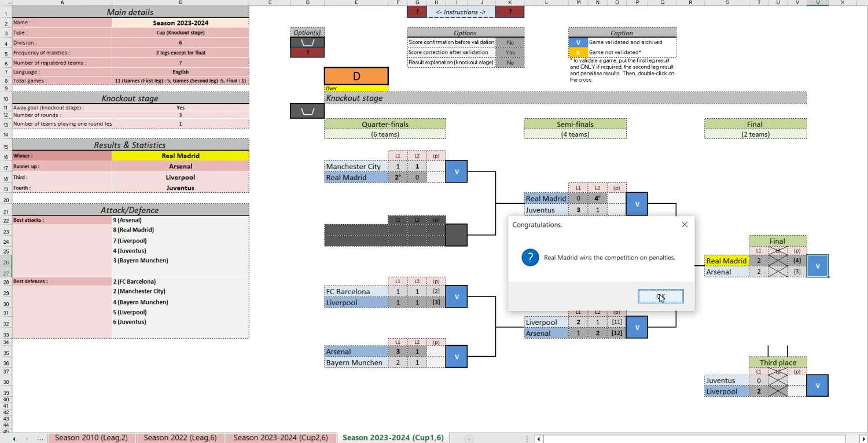Click the V button for FC Barcelona vs Liverpool

(456, 296)
